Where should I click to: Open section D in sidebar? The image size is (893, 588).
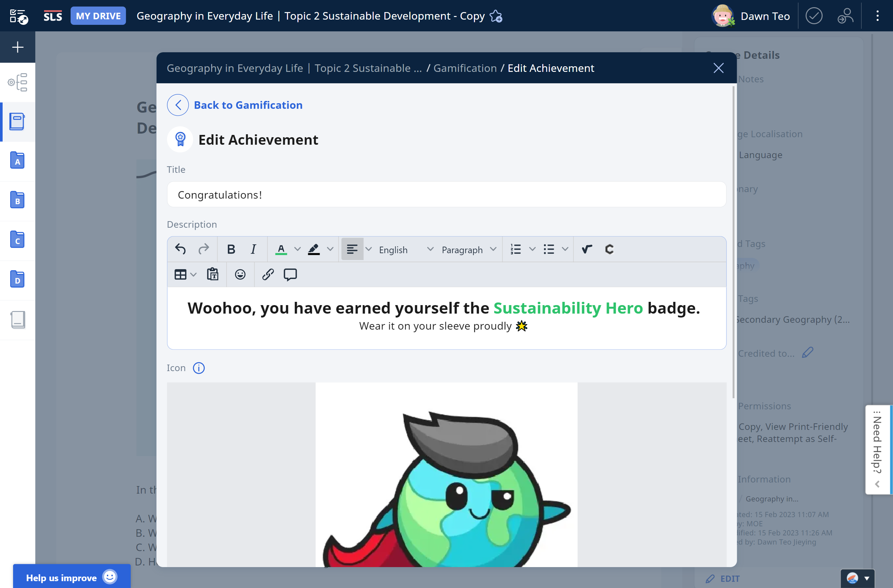click(x=18, y=280)
